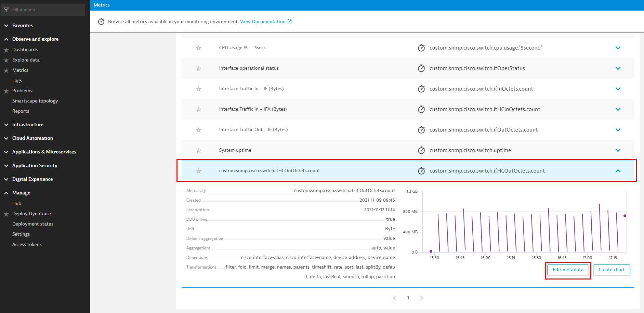
Task: Click the Edit metadata button
Action: pos(568,270)
